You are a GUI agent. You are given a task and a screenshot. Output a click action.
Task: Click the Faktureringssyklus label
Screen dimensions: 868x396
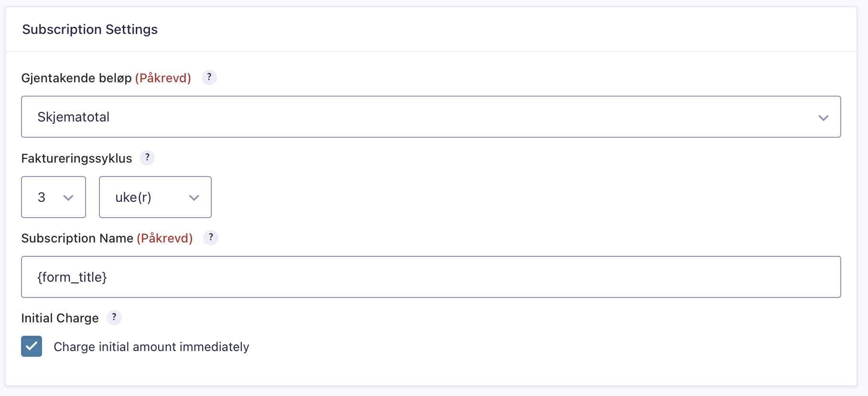[x=77, y=158]
